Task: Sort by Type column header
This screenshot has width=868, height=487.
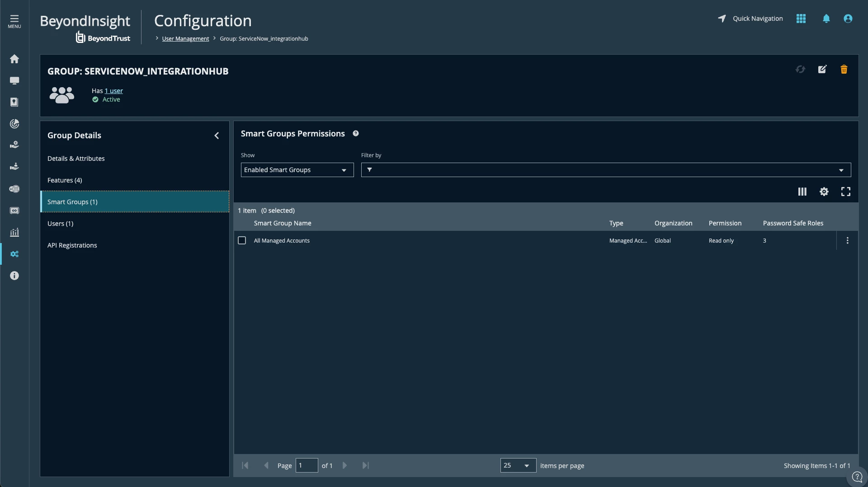Action: (616, 223)
